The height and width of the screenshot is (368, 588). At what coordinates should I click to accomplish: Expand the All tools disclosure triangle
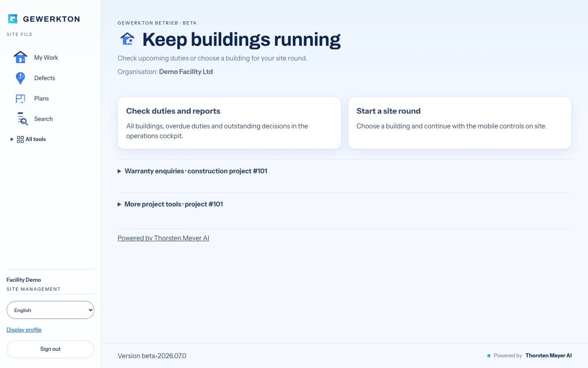click(x=12, y=139)
